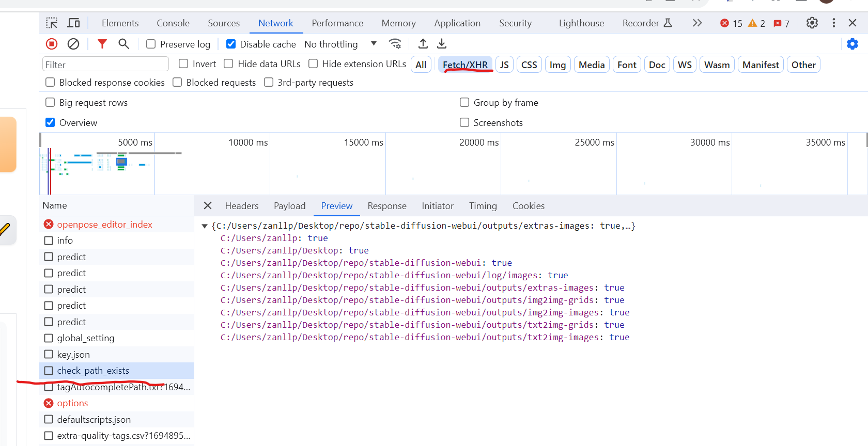Stop recording network log

52,44
